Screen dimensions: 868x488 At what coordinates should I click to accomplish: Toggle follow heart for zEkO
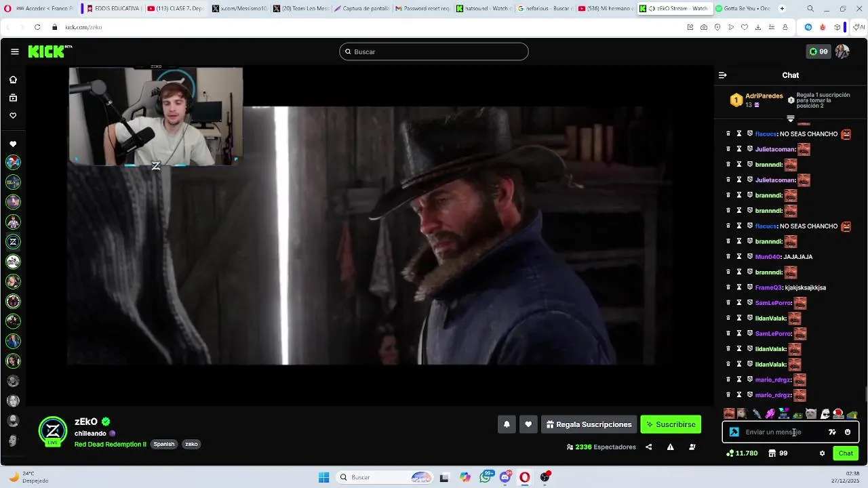[528, 424]
